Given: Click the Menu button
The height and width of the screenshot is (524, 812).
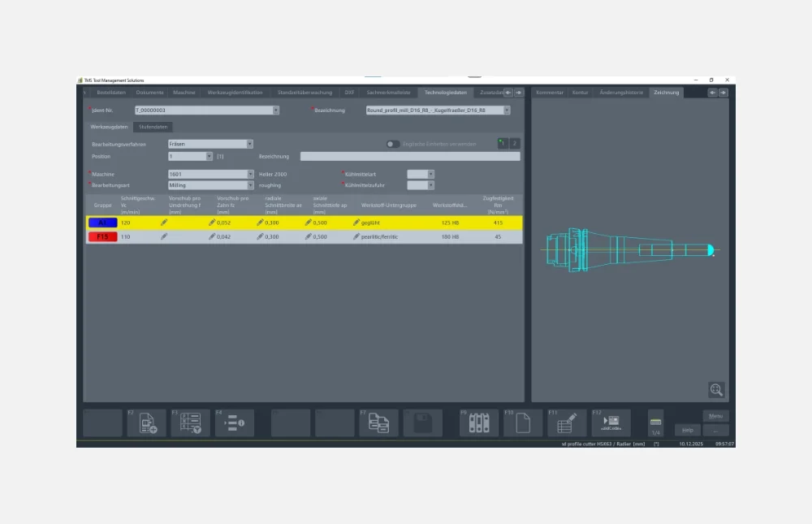Looking at the screenshot, I should coord(715,416).
